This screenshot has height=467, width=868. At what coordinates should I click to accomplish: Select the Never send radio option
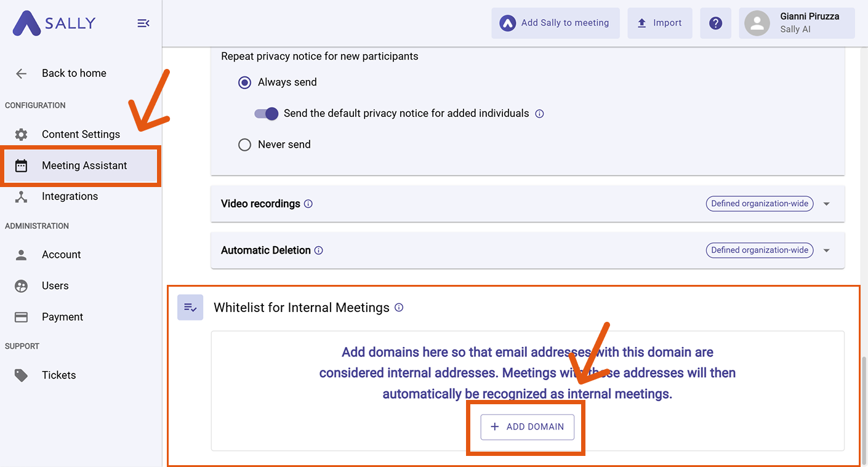tap(245, 145)
